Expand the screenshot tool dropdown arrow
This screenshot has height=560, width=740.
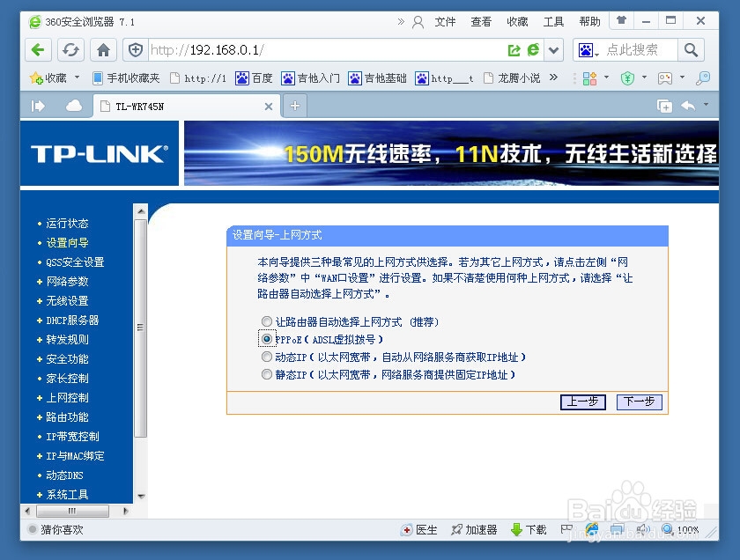(x=682, y=77)
